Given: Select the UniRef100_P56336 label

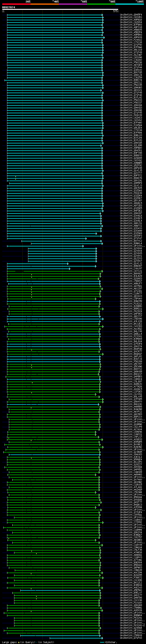Looking at the screenshot, I should click(131, 62).
